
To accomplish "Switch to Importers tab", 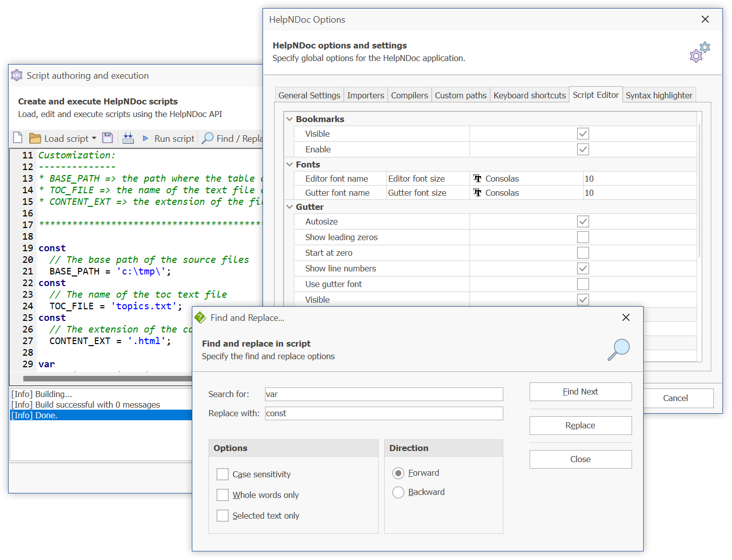I will coord(365,95).
